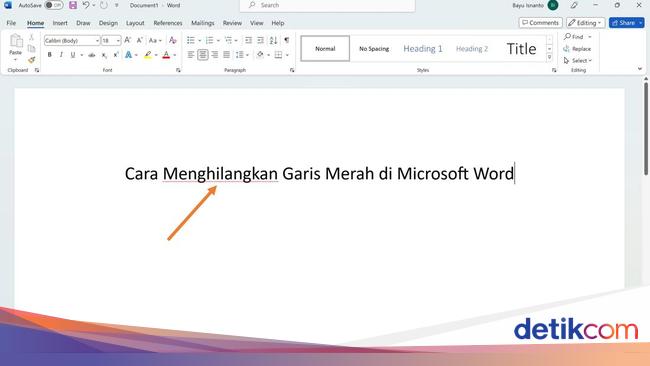Open the Select dropdown

pyautogui.click(x=577, y=61)
